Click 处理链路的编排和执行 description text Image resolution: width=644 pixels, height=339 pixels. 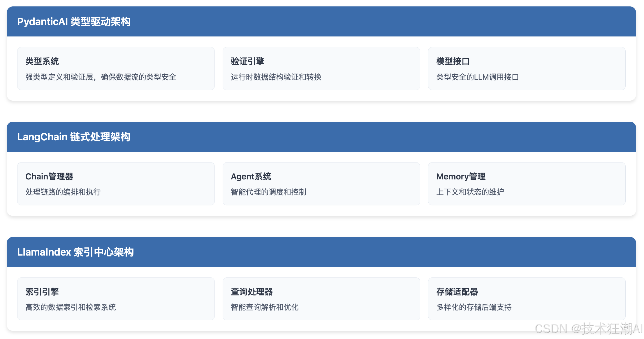(63, 192)
